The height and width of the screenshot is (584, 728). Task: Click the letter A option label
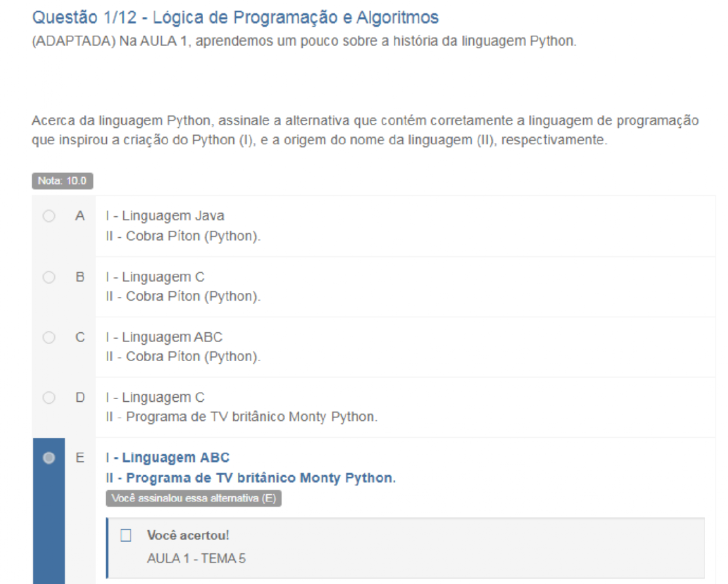pyautogui.click(x=80, y=216)
